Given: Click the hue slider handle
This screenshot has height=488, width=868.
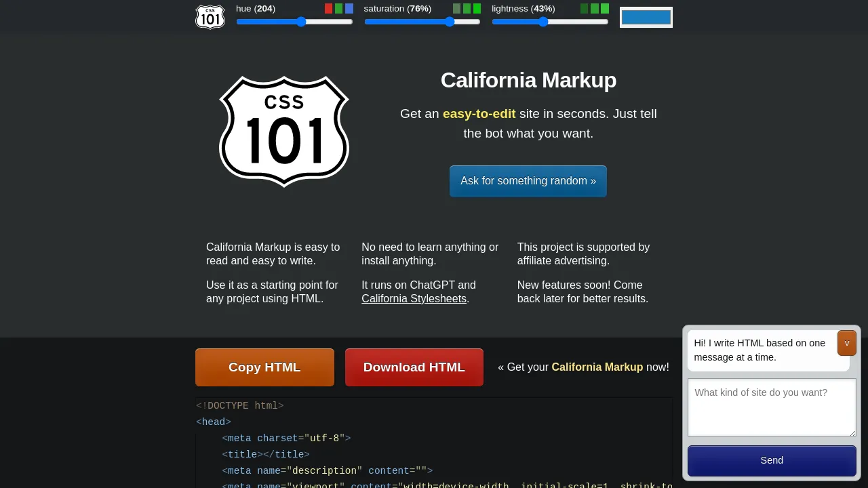Looking at the screenshot, I should [301, 22].
